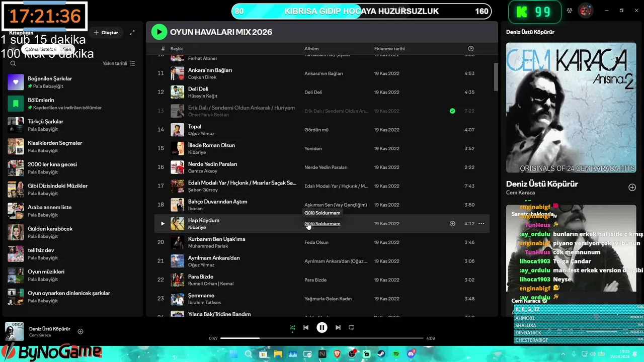Skip to the previous track

pyautogui.click(x=306, y=327)
